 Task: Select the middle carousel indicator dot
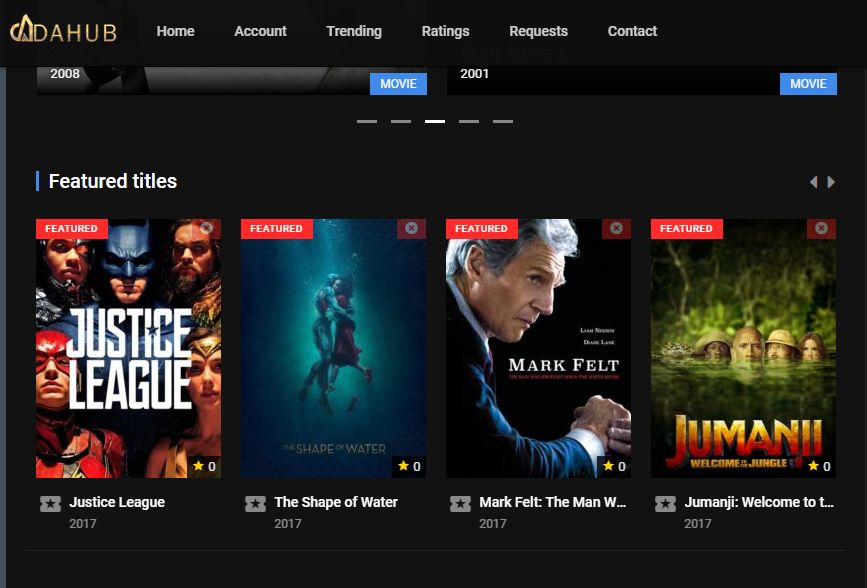[433, 120]
